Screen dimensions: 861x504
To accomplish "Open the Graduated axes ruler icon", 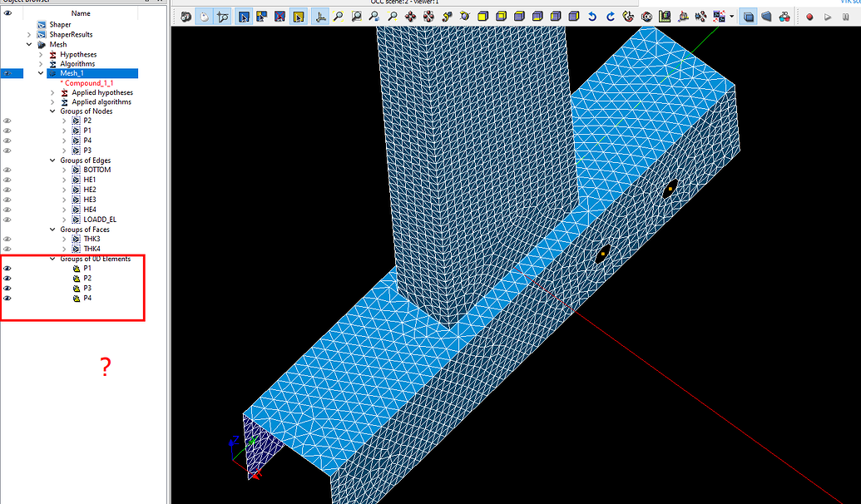I will click(665, 17).
